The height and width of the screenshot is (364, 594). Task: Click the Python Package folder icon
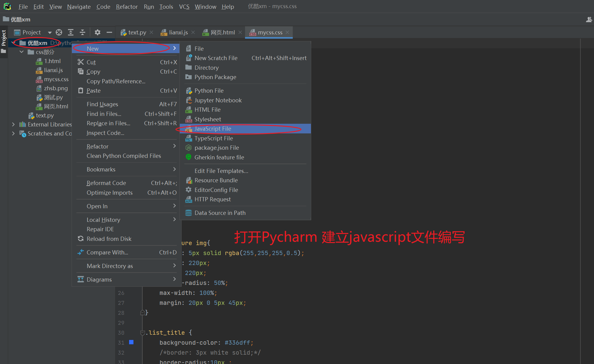coord(189,77)
